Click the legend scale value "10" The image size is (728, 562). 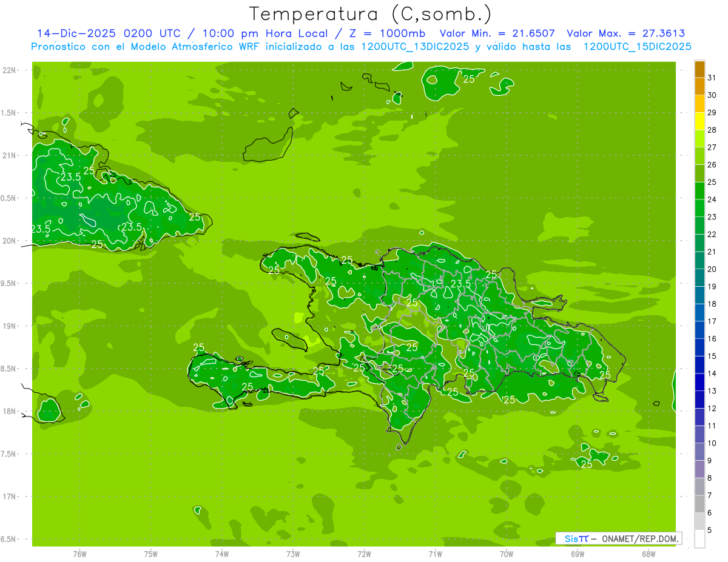point(712,443)
